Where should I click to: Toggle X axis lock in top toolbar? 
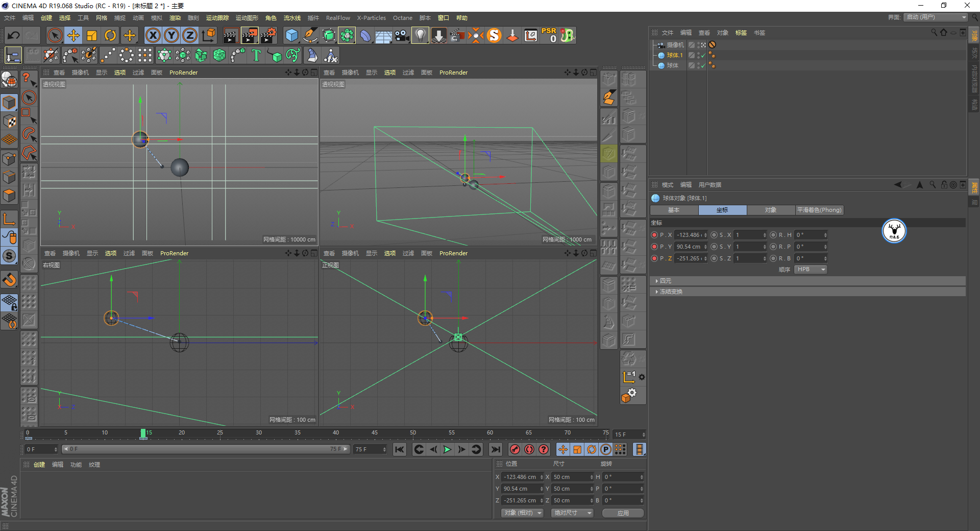click(153, 35)
